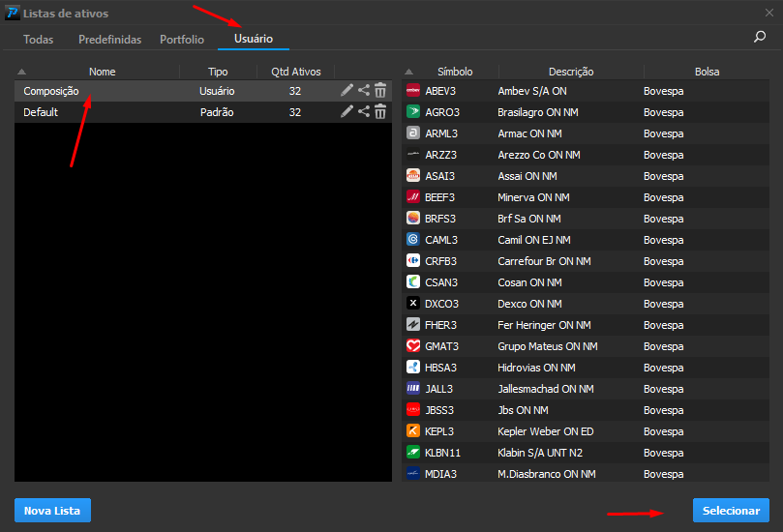Click Jallesmachad ON NM description
This screenshot has width=783, height=532.
(546, 389)
